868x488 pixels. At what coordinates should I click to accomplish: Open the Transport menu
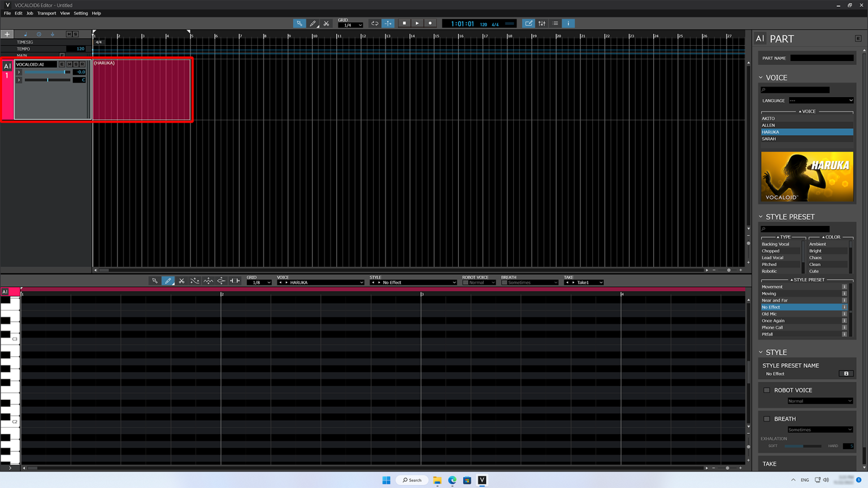tap(47, 13)
